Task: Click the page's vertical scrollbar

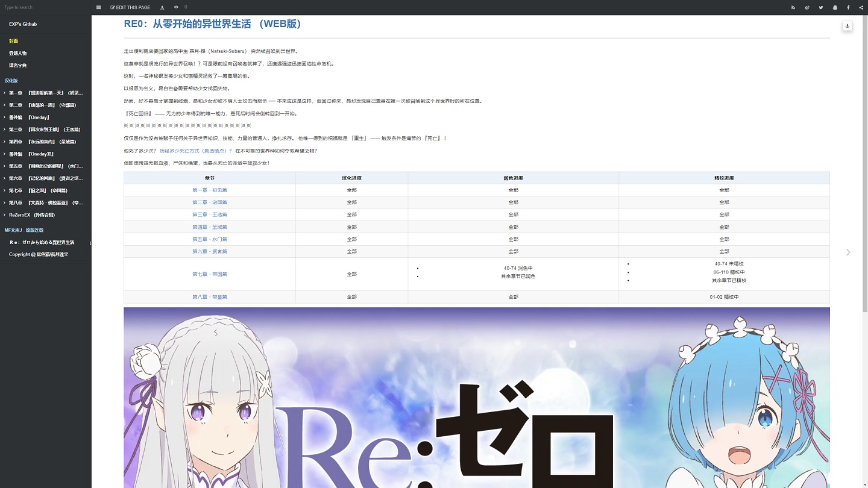Action: (x=865, y=163)
